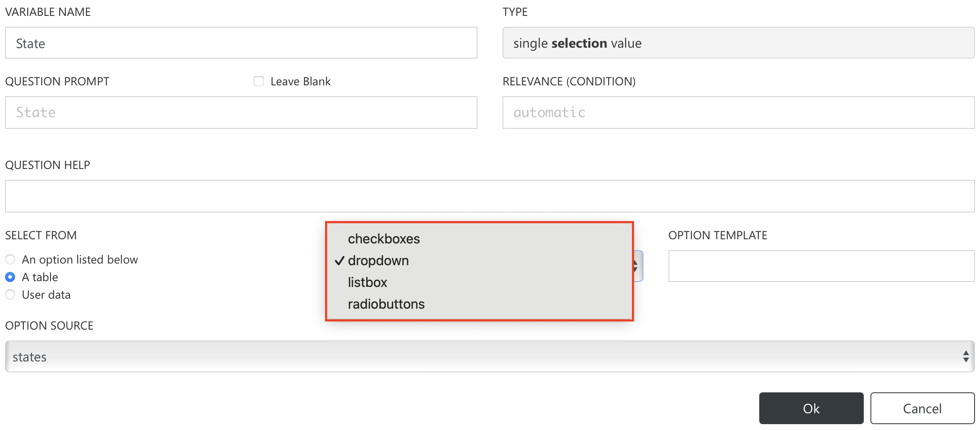
Task: Click the Cancel button
Action: coord(922,408)
